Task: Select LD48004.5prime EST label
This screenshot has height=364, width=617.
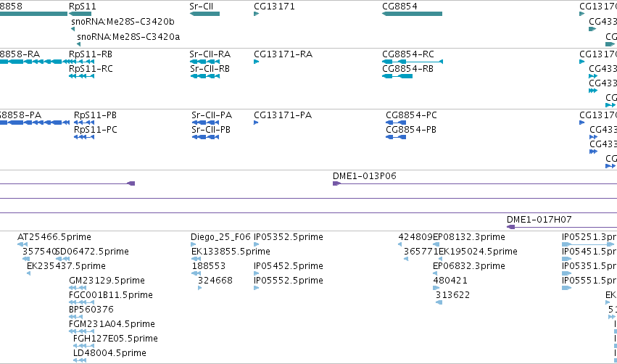Action: coord(109,353)
